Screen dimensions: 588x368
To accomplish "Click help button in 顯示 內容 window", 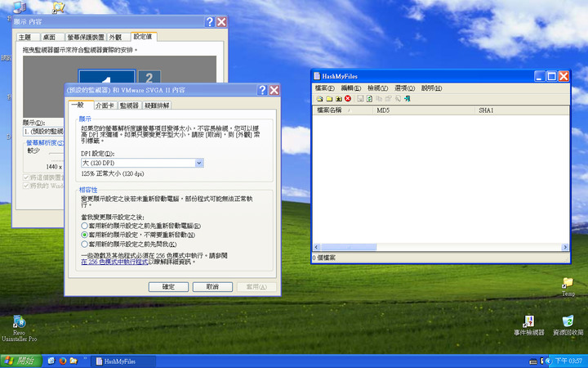I will coord(210,22).
